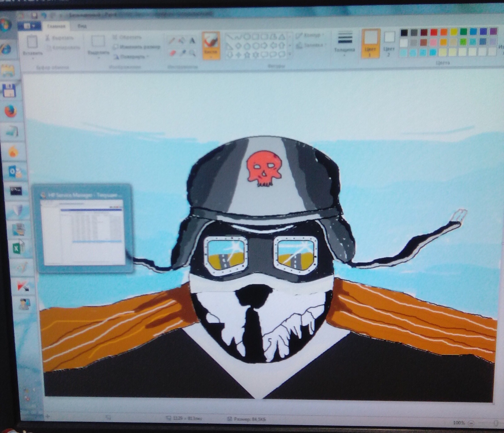Click Вырезать (Cut)
Screen dimensions: 504x433
[x=59, y=38]
